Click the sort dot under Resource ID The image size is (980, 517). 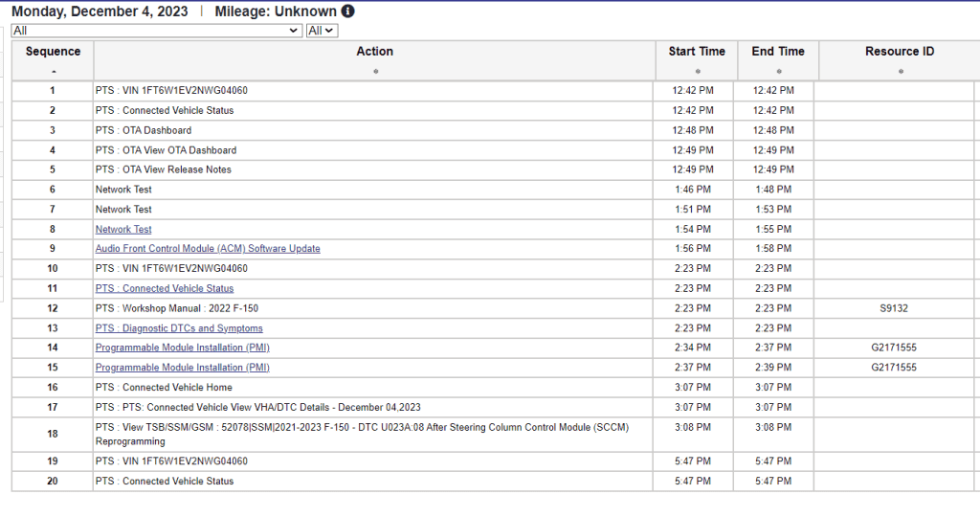click(900, 72)
